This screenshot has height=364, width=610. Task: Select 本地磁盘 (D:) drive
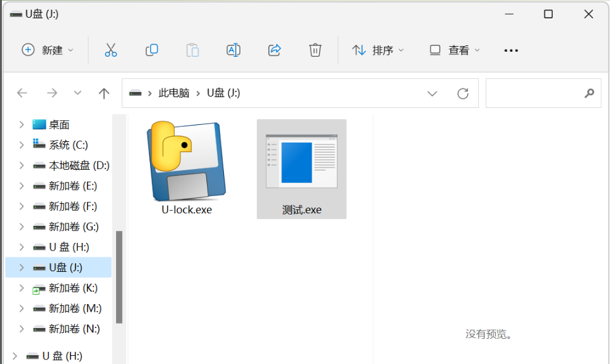[59, 165]
